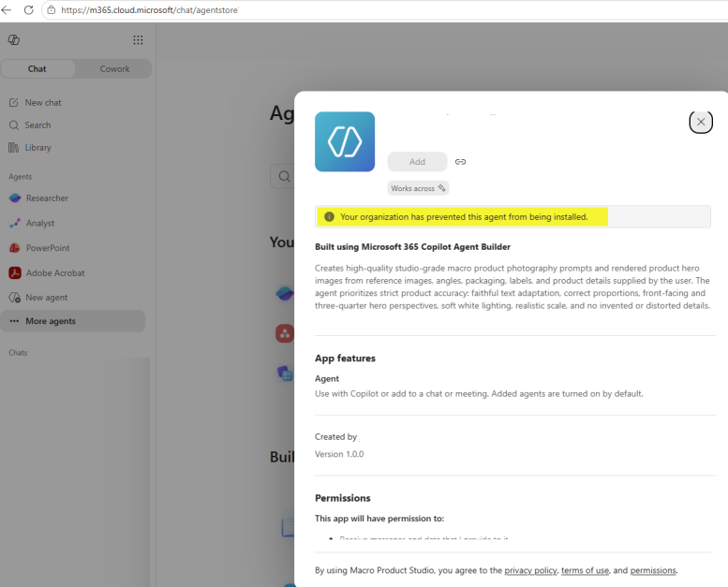Click the Version 1.0.0 text
Viewport: 728px width, 587px height.
coord(339,454)
